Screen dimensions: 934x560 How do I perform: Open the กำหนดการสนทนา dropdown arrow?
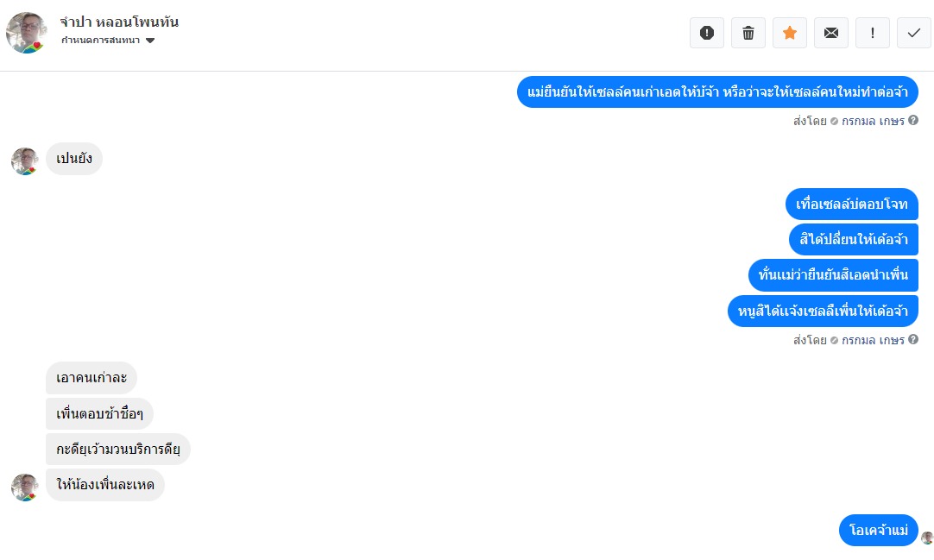pos(150,41)
